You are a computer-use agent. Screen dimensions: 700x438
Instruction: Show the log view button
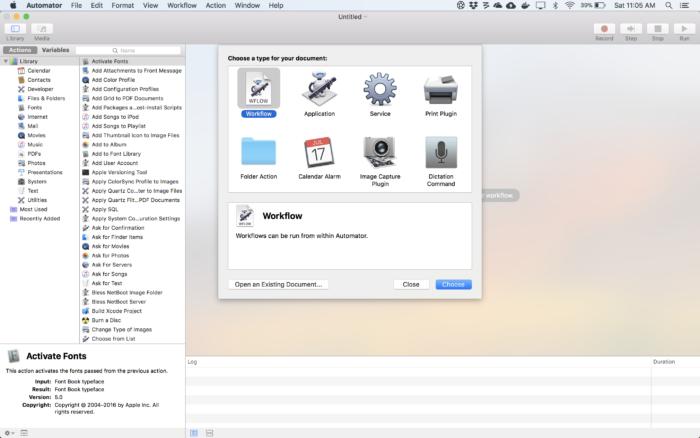tap(194, 433)
